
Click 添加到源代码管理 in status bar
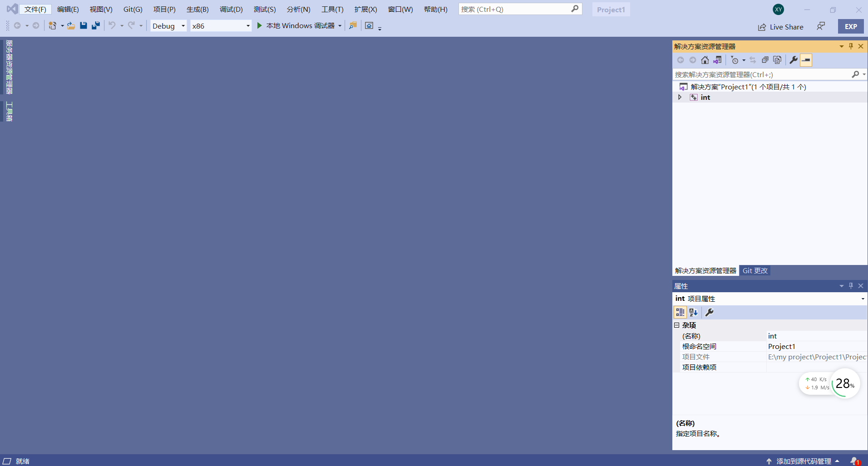pyautogui.click(x=803, y=461)
